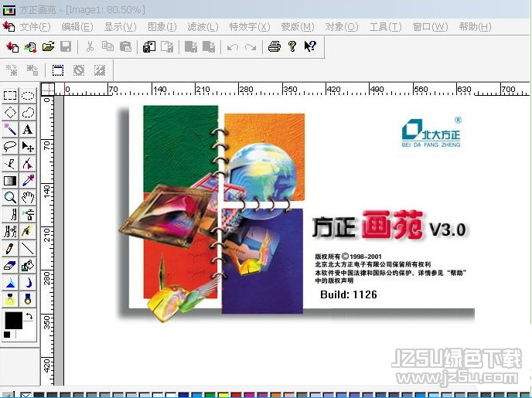This screenshot has width=532, height=398.
Task: Click the yellow question mark help icon
Action: pos(292,46)
